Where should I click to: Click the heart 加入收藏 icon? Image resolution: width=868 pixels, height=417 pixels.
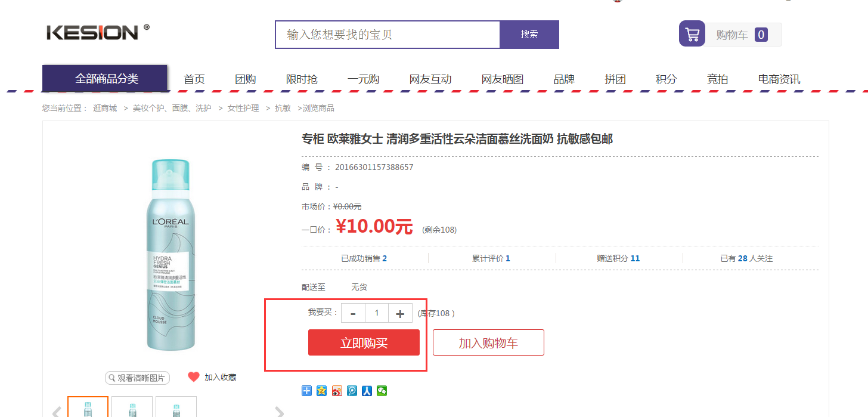coord(194,377)
